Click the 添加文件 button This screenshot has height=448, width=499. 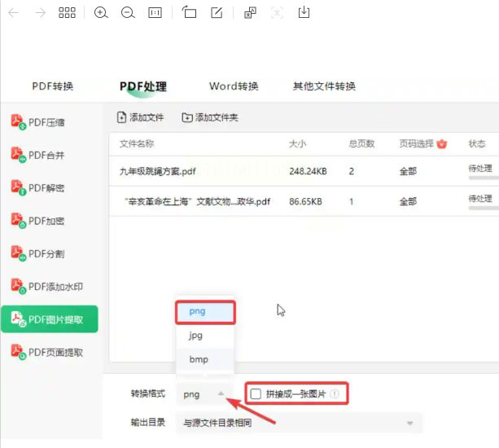140,117
